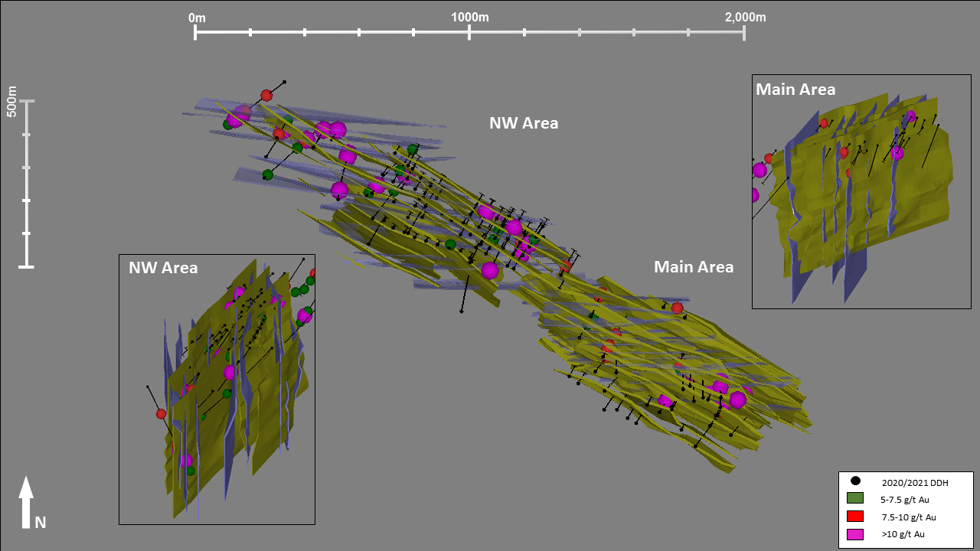This screenshot has height=551, width=980.
Task: Click the "NW Area" label on the central map
Action: (x=524, y=122)
